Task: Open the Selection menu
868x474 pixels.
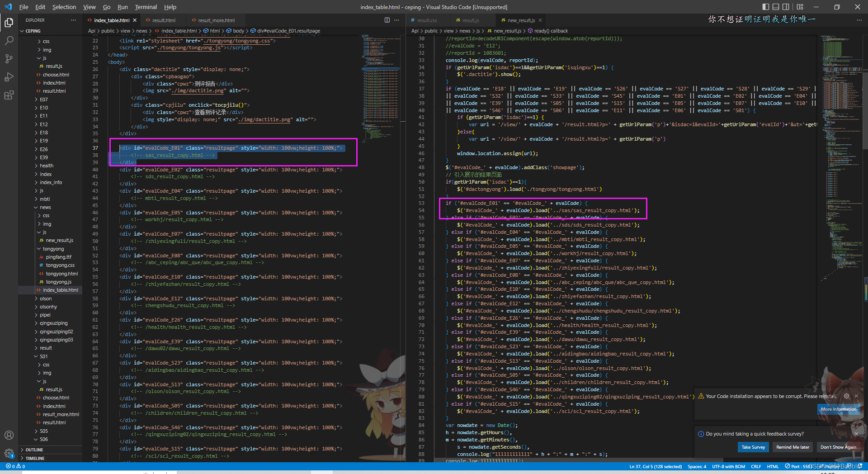Action: 64,7
